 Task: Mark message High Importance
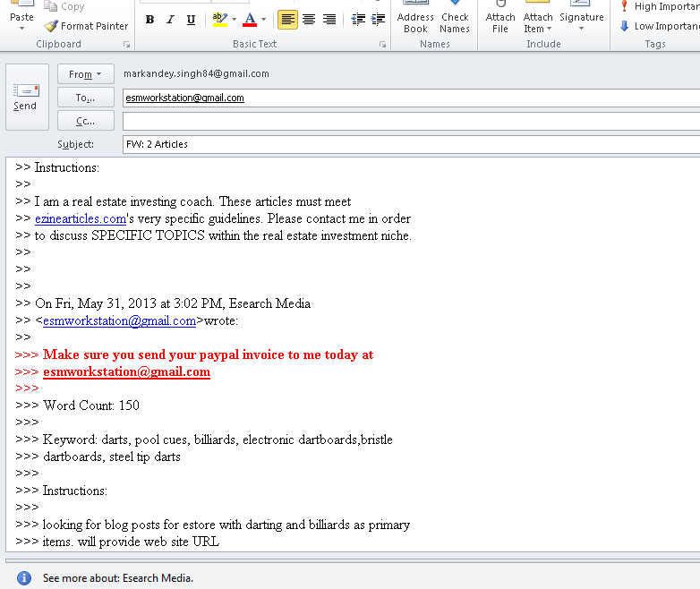[660, 6]
